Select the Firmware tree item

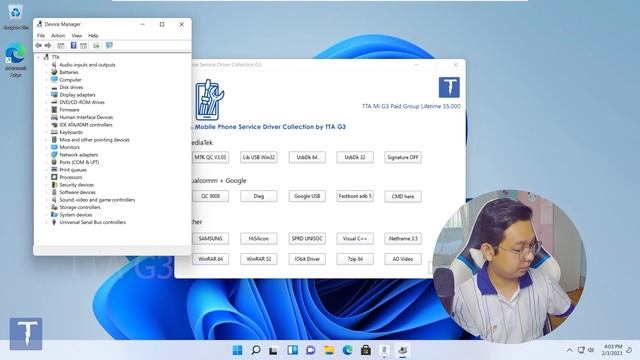coord(69,110)
